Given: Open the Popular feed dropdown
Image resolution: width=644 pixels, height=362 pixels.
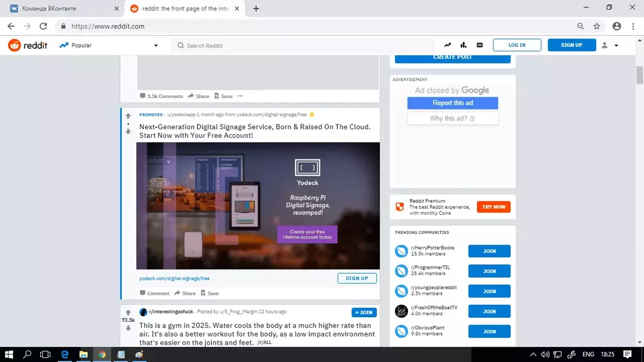Looking at the screenshot, I should click(109, 45).
